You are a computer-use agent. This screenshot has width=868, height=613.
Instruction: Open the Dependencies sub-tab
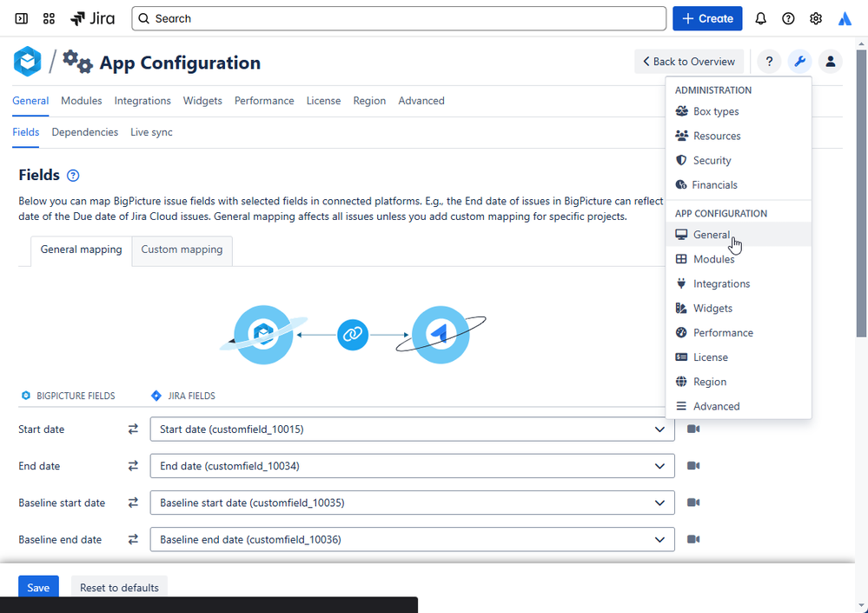(x=84, y=132)
